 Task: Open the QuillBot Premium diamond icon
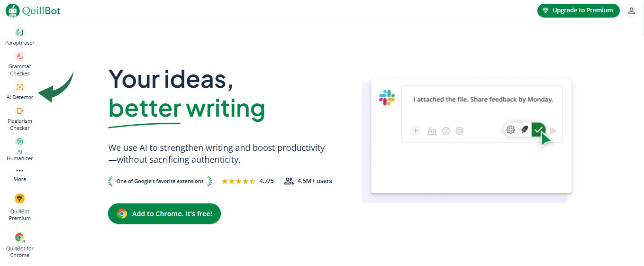[19, 199]
